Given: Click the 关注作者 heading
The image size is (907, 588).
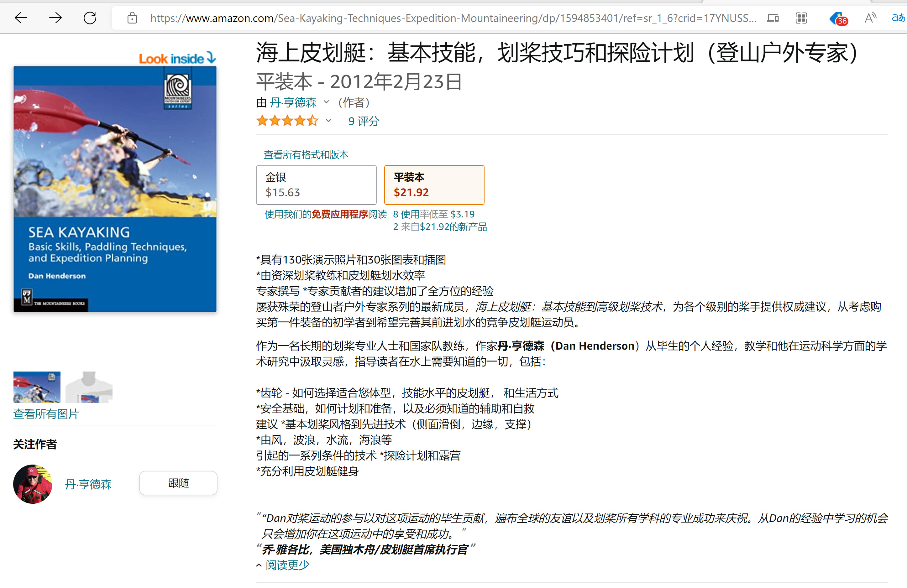Looking at the screenshot, I should (x=35, y=444).
